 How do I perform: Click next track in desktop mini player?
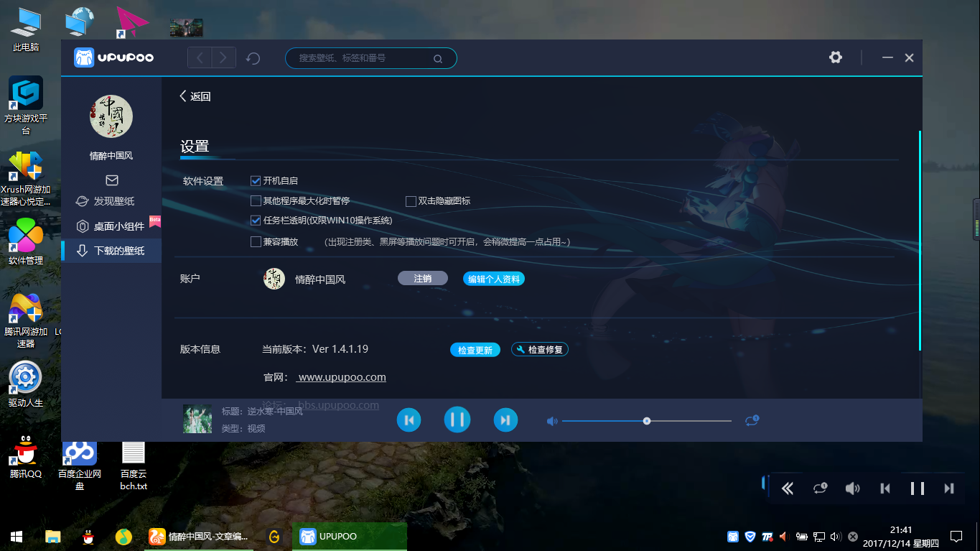[x=949, y=489]
